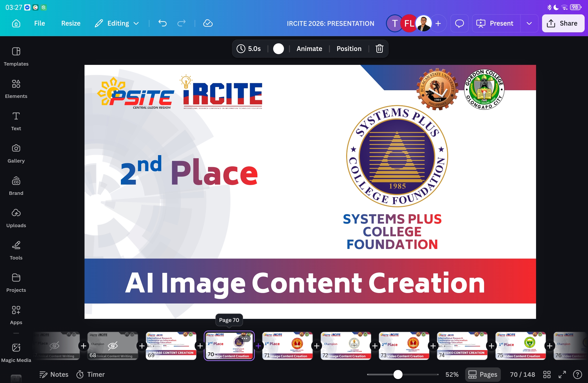This screenshot has width=588, height=383.
Task: Open the Templates sidebar tab
Action: point(16,56)
